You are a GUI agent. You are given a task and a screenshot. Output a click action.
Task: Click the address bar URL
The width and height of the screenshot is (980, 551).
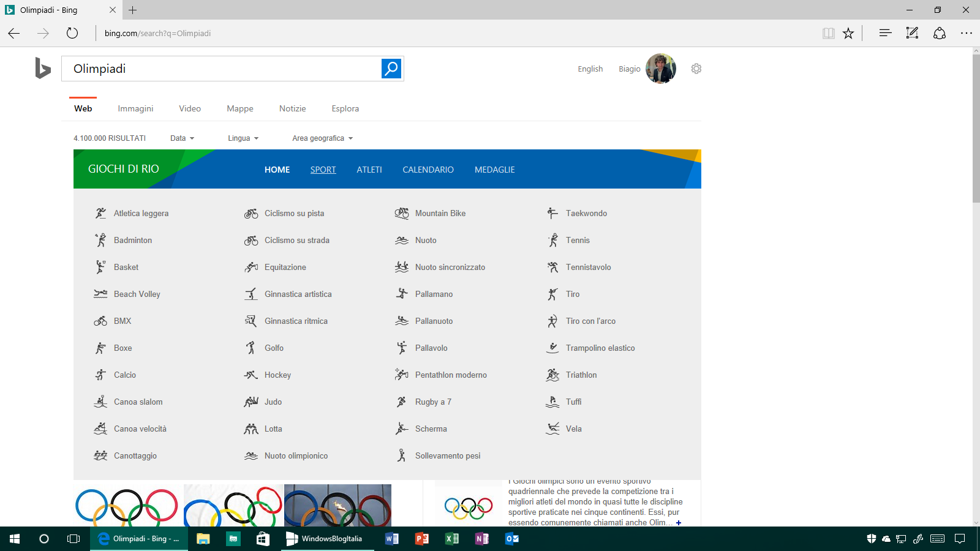(157, 33)
